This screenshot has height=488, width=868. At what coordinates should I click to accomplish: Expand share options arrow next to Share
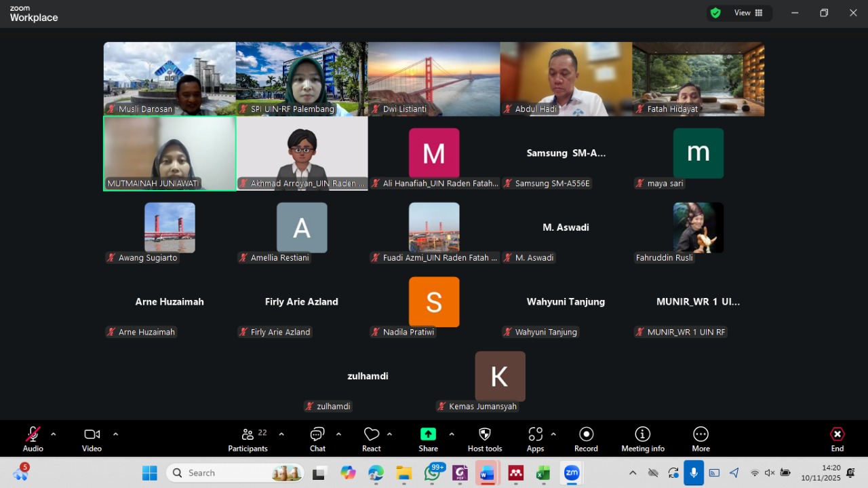[x=452, y=434]
